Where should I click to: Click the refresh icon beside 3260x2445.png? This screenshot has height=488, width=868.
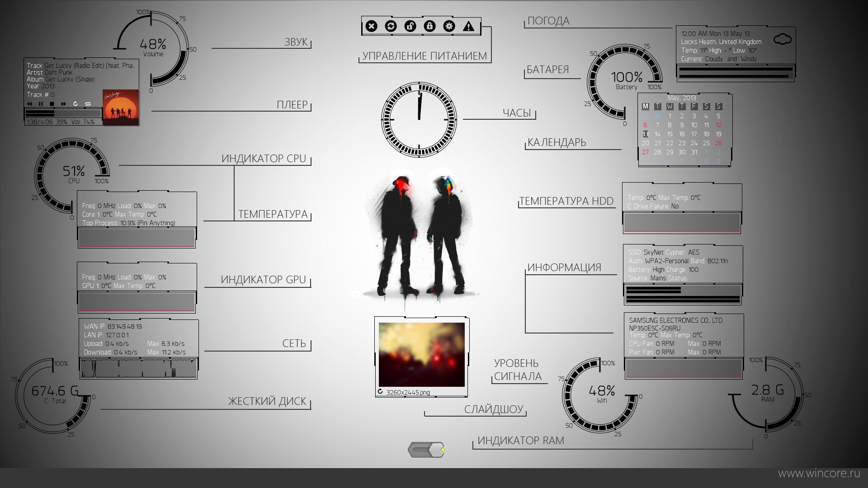pyautogui.click(x=381, y=392)
